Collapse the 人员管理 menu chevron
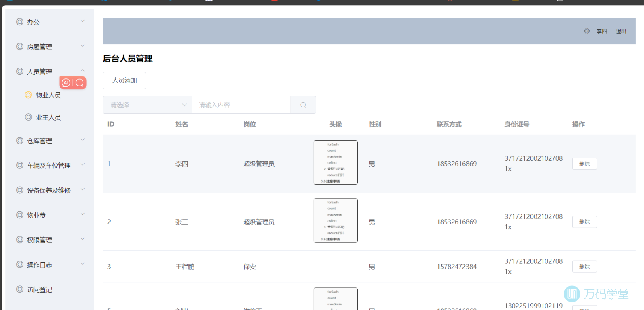 [83, 70]
